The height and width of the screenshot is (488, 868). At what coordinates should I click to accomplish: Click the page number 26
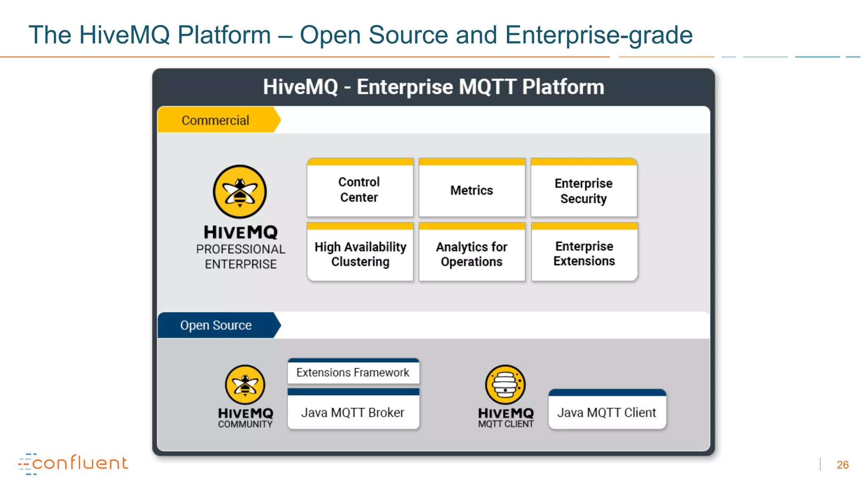[x=843, y=465]
